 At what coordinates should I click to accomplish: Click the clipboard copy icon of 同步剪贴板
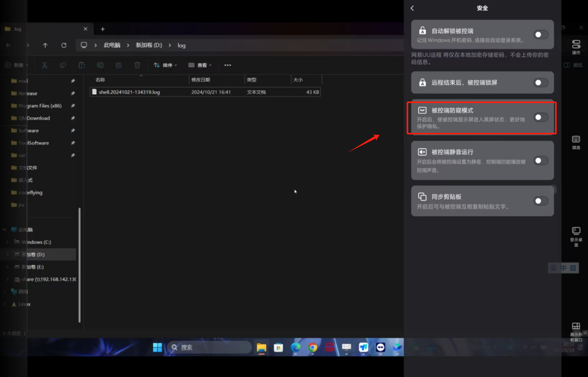422,196
